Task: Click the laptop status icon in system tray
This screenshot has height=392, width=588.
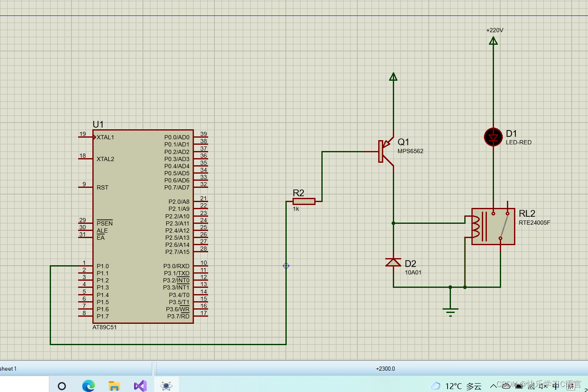Action: (x=519, y=386)
